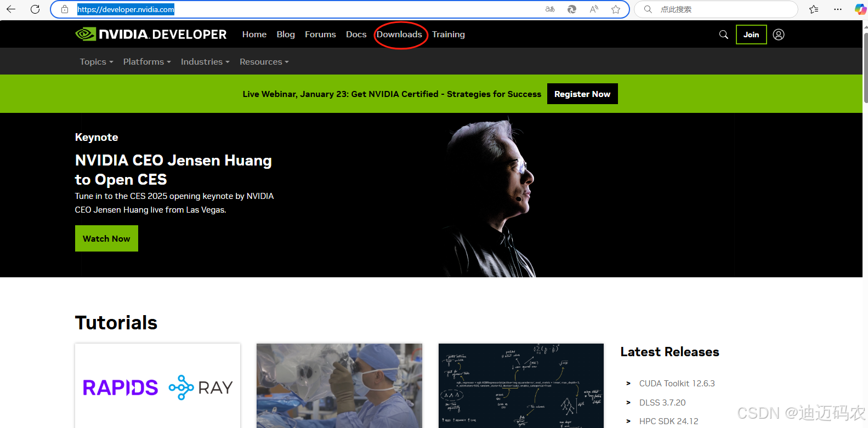
Task: Open the favorites list icon
Action: 814,9
